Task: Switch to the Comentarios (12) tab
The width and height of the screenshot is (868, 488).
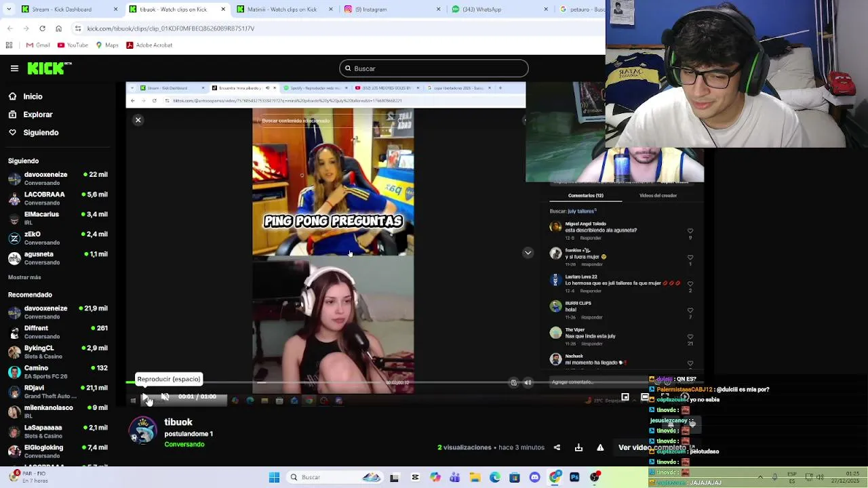Action: (x=585, y=195)
